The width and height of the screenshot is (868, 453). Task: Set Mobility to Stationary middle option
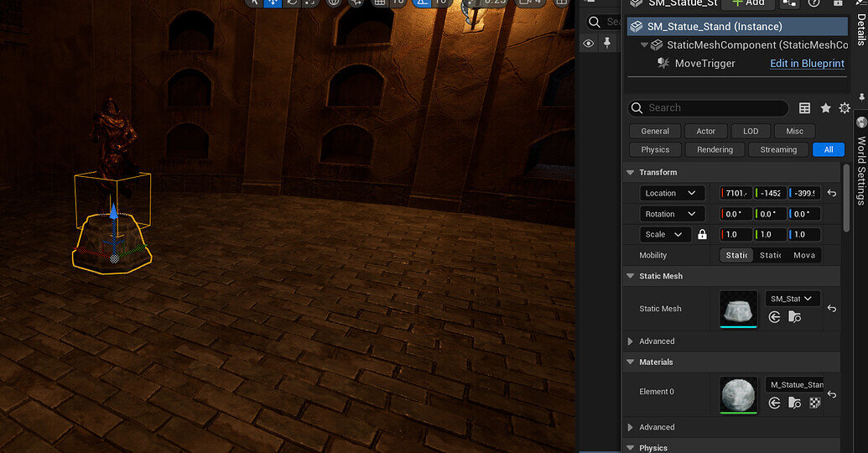(770, 255)
